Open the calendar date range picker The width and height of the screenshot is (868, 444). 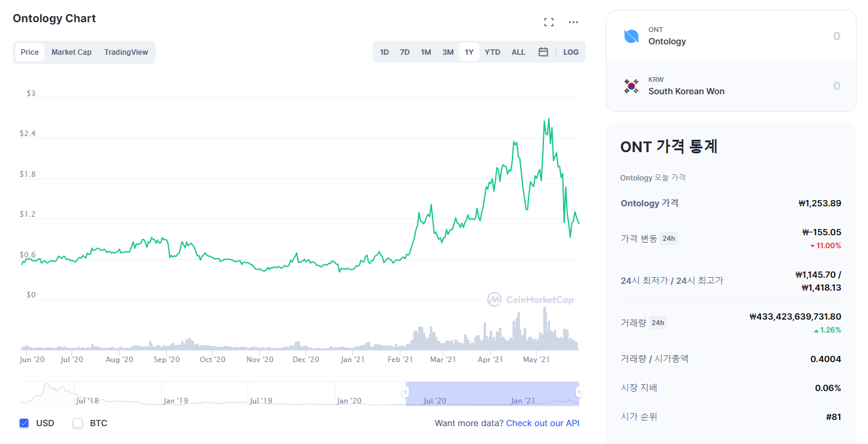(x=543, y=52)
